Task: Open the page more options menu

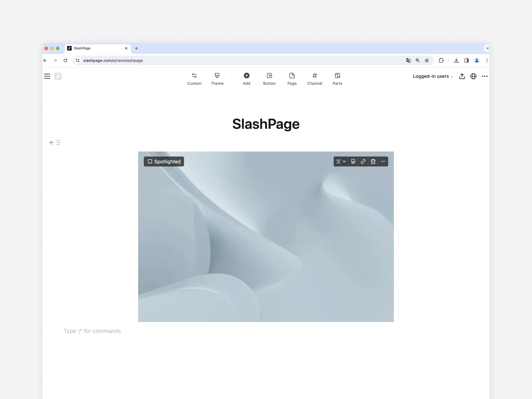Action: pos(485,76)
